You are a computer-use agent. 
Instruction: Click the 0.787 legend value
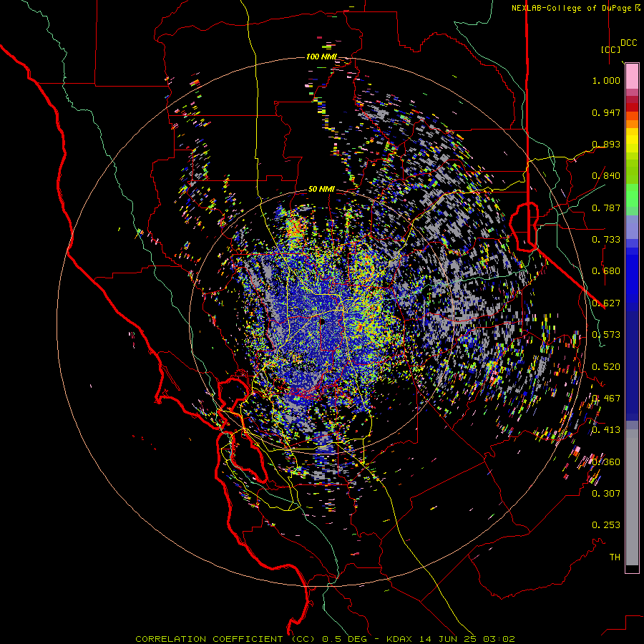[x=606, y=208]
